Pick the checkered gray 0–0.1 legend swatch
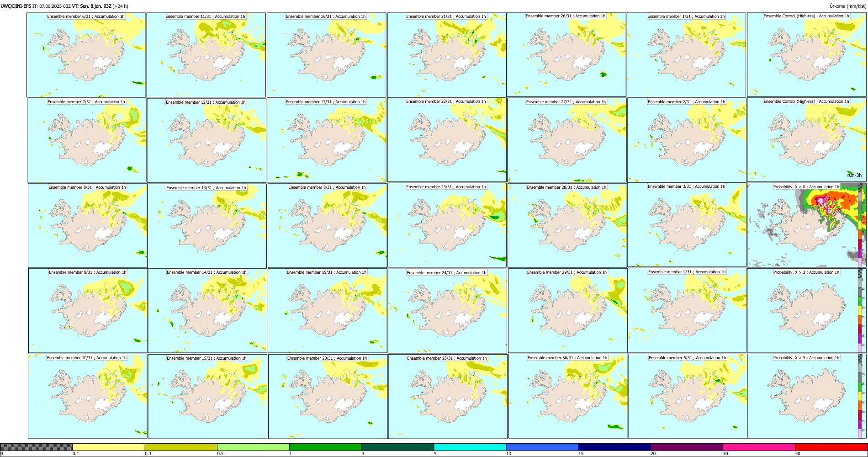Image resolution: width=868 pixels, height=457 pixels. pyautogui.click(x=37, y=447)
